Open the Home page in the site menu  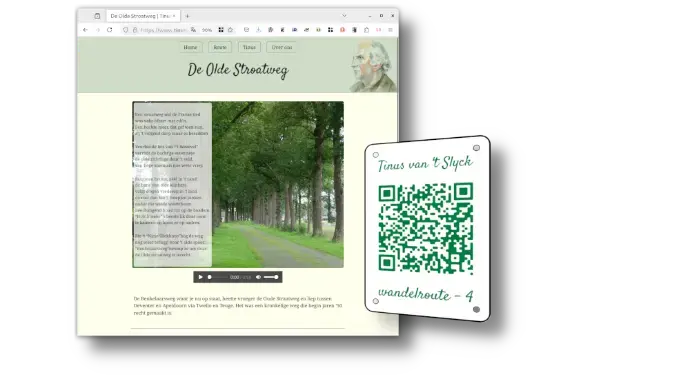click(x=190, y=47)
